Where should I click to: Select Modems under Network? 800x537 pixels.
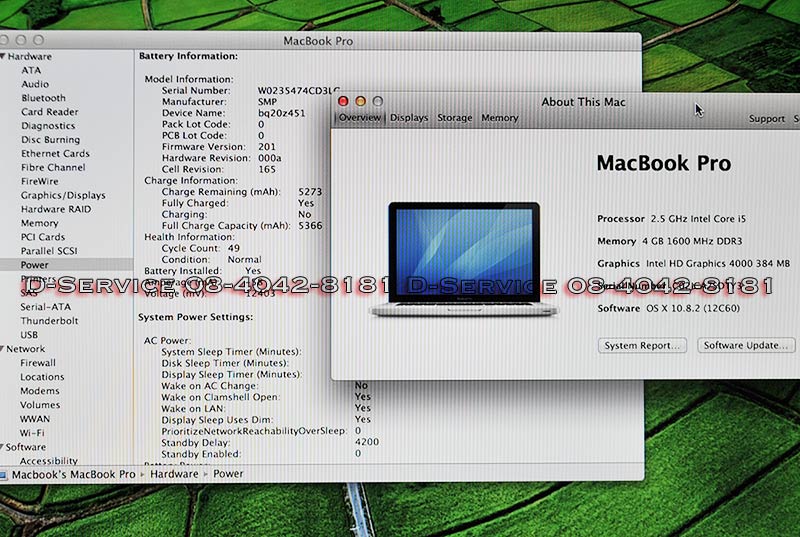(x=40, y=391)
